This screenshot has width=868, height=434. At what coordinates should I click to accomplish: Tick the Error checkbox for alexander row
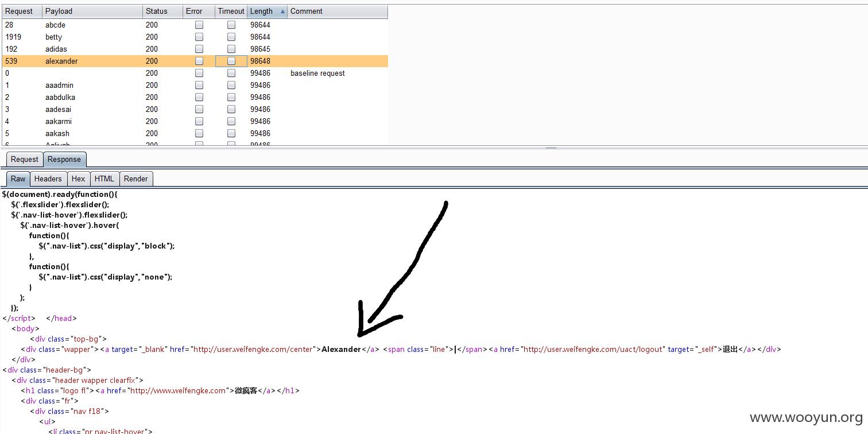(x=199, y=61)
